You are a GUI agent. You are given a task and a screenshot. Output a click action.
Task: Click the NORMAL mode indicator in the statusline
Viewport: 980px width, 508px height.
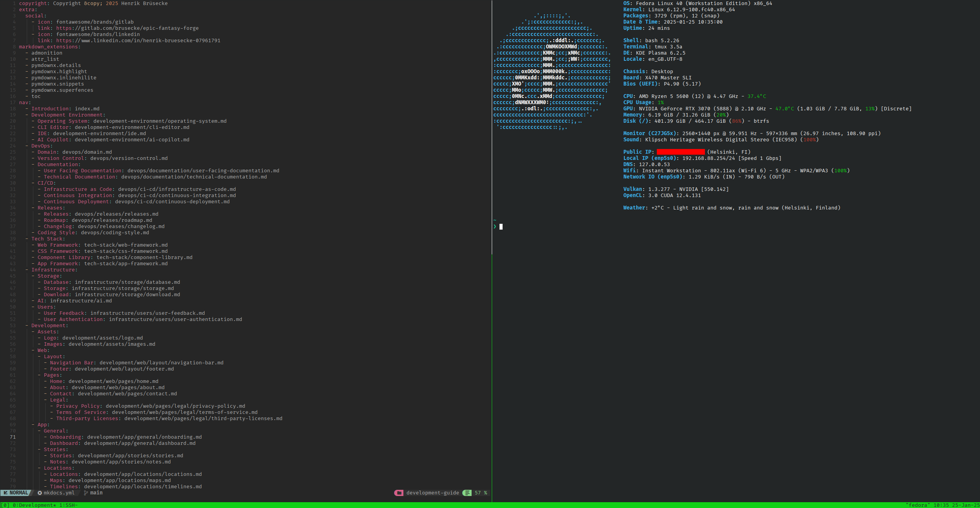[x=16, y=493]
